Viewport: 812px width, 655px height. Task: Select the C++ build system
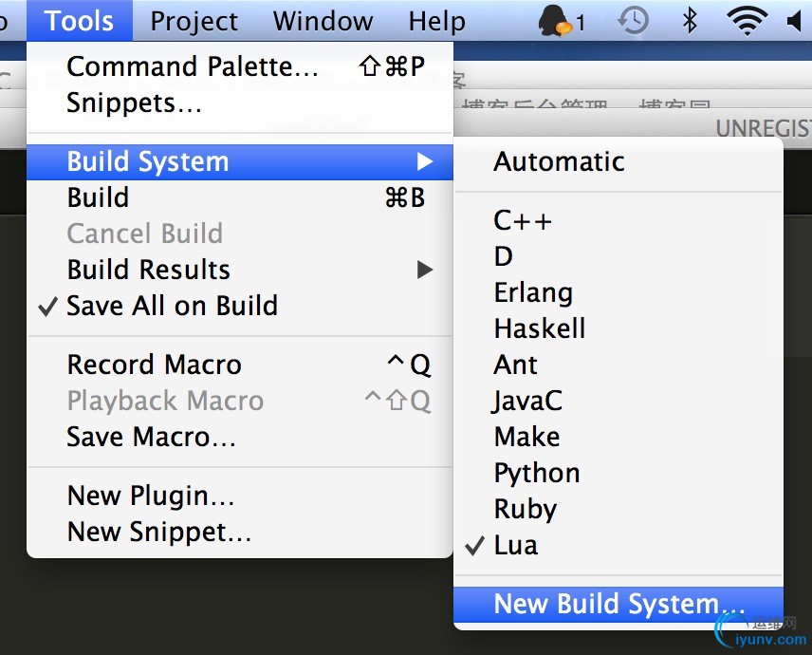pos(522,220)
